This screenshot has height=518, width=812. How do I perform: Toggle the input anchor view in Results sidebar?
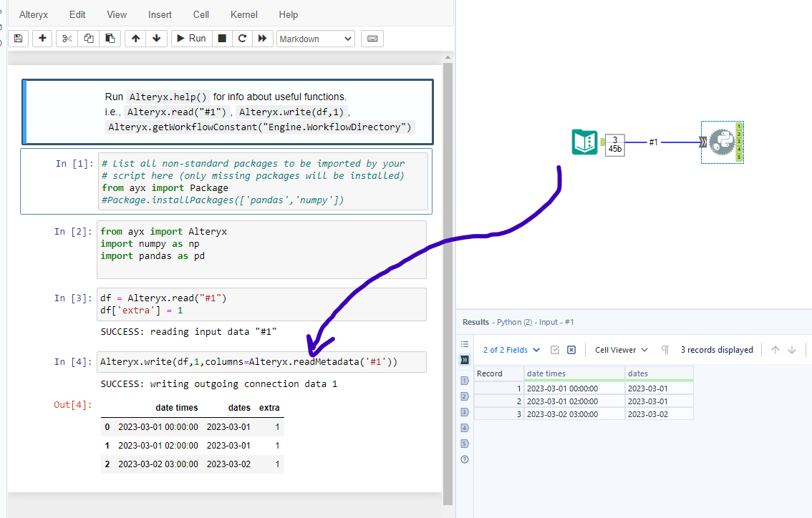465,360
